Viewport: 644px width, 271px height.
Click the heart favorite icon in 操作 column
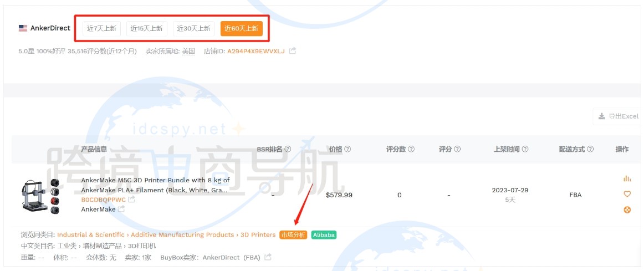(627, 194)
